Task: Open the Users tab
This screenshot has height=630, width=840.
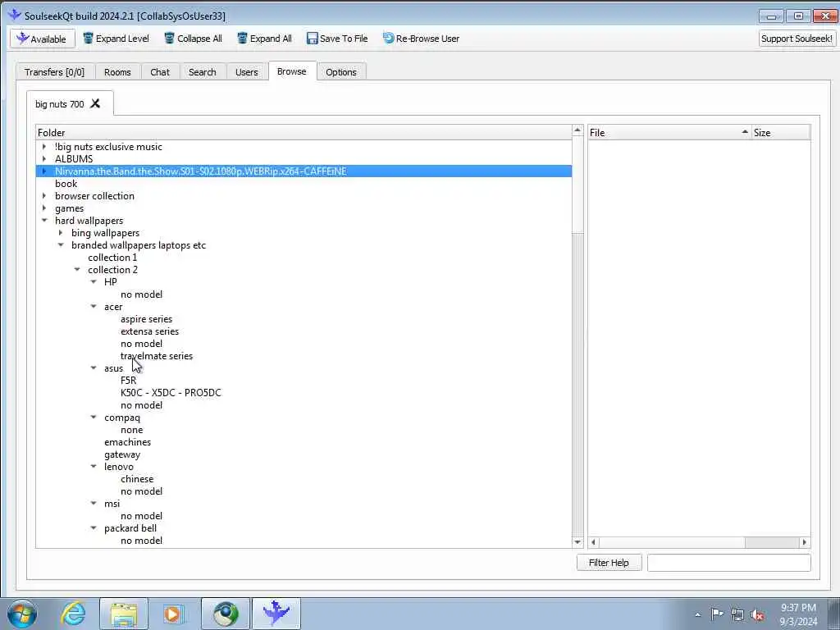Action: coord(246,72)
